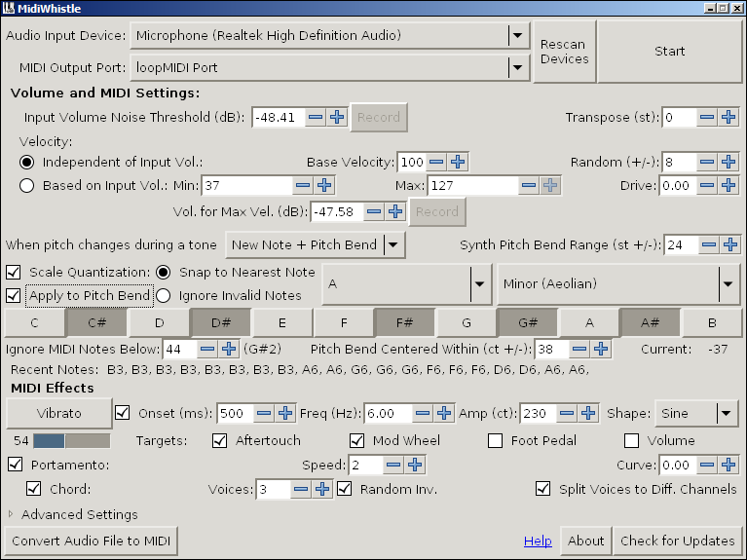The image size is (747, 560).
Task: Decrease Portamento Speed using minus icon
Action: click(x=393, y=465)
